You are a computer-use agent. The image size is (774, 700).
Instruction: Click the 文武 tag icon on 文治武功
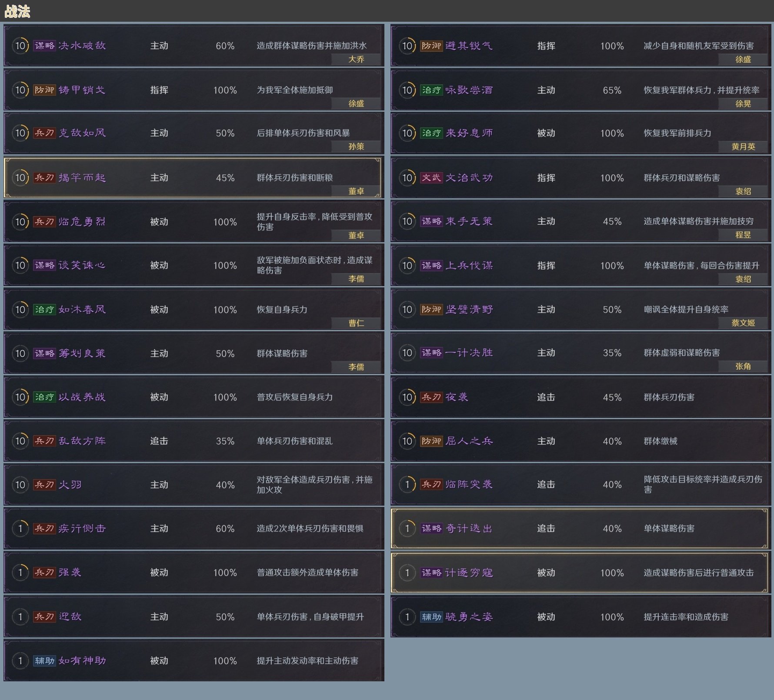pyautogui.click(x=431, y=178)
